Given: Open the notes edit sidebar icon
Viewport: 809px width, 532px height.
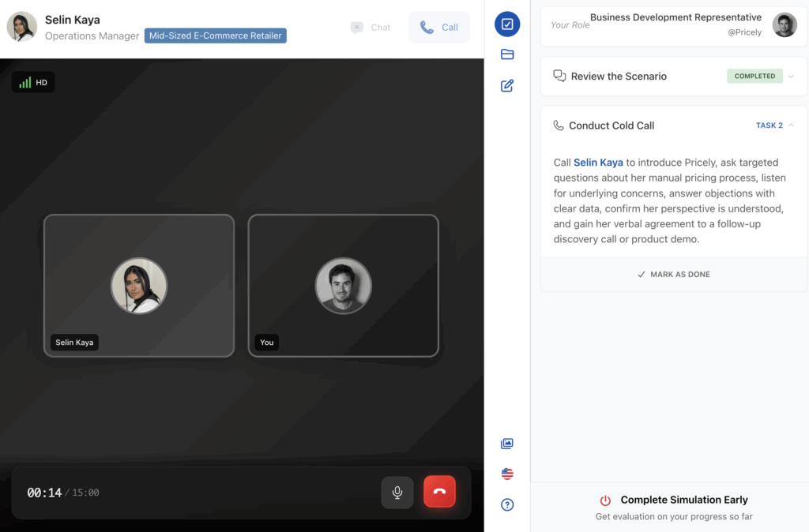Looking at the screenshot, I should pos(507,85).
